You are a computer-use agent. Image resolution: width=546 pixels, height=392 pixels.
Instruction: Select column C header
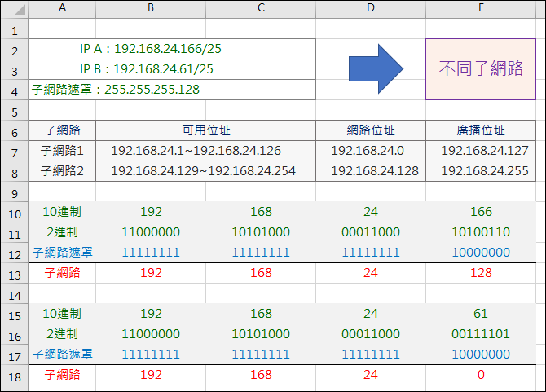pyautogui.click(x=261, y=8)
